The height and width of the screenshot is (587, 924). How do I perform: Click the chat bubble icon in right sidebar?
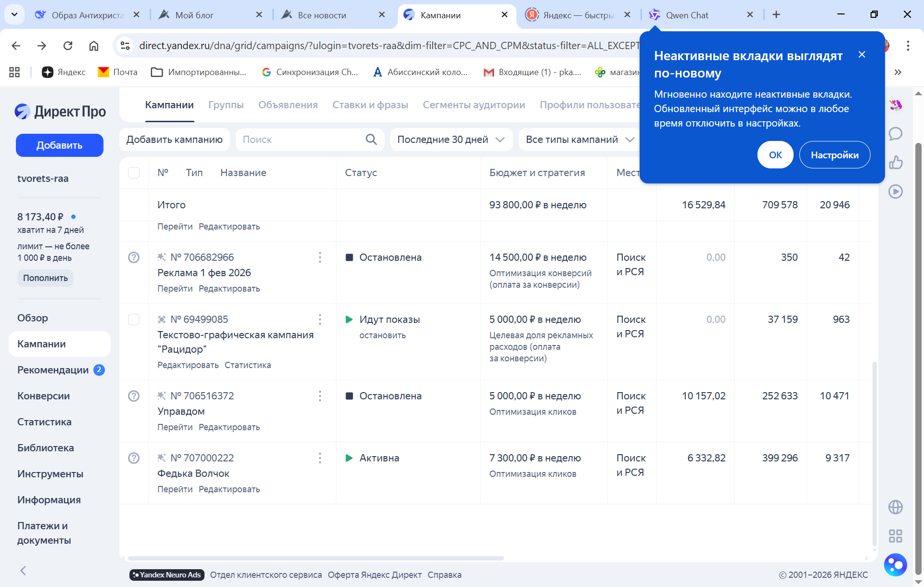896,134
